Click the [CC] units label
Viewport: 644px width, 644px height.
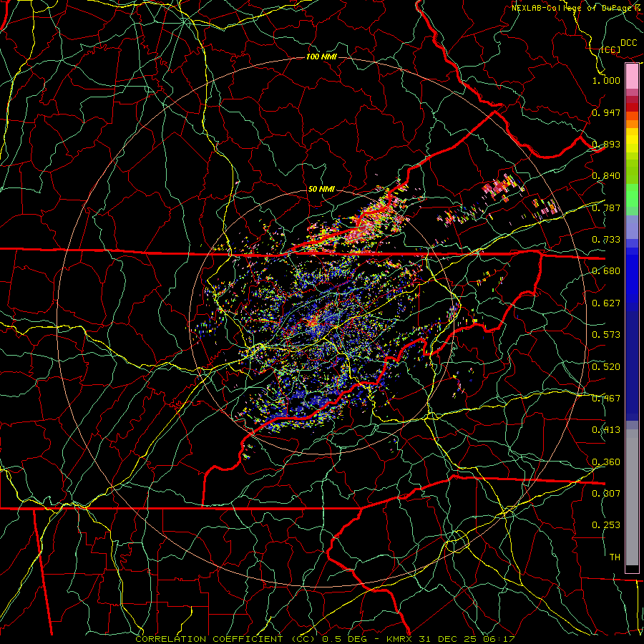610,49
